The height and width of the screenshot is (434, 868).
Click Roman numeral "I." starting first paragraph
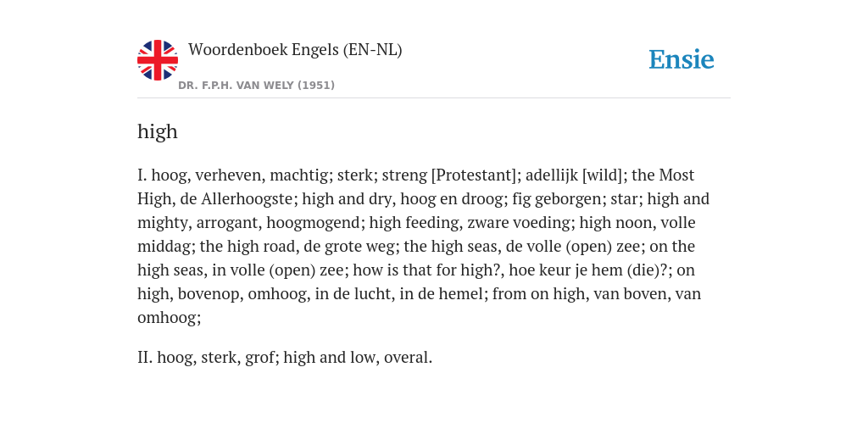(x=142, y=175)
